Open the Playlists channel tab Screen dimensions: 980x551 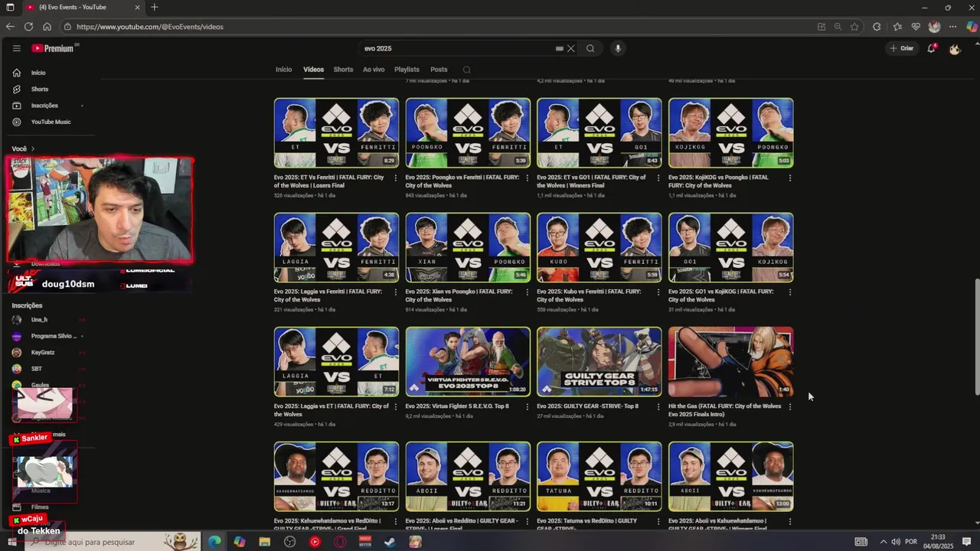407,70
